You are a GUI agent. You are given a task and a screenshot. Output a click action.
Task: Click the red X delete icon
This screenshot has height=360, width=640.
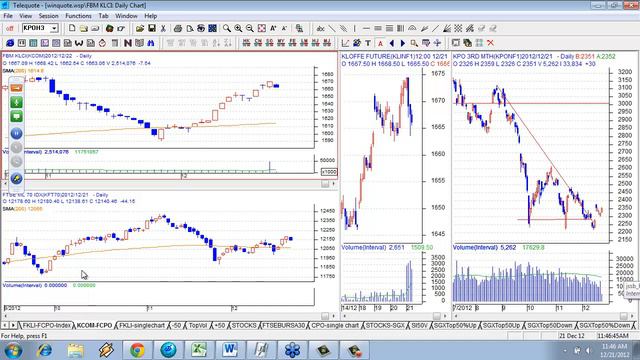[x=490, y=42]
